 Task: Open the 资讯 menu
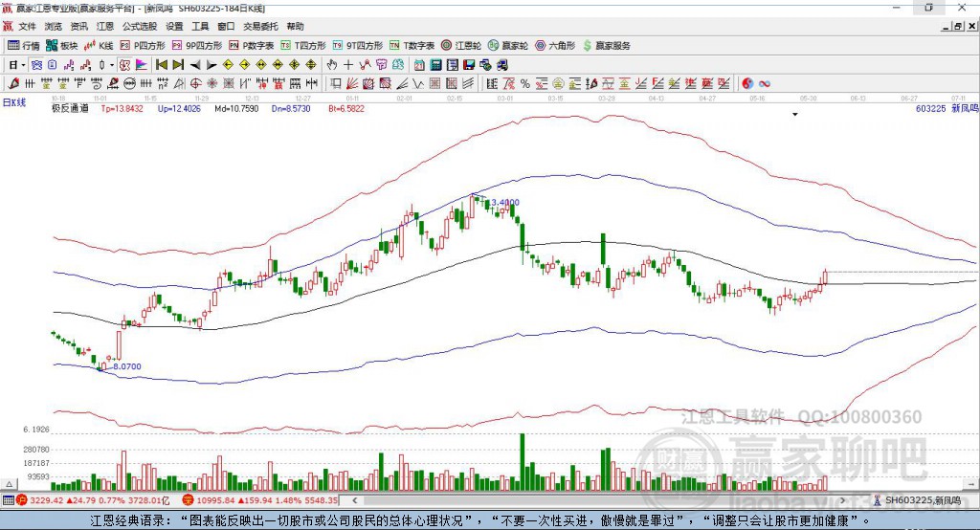click(x=78, y=26)
